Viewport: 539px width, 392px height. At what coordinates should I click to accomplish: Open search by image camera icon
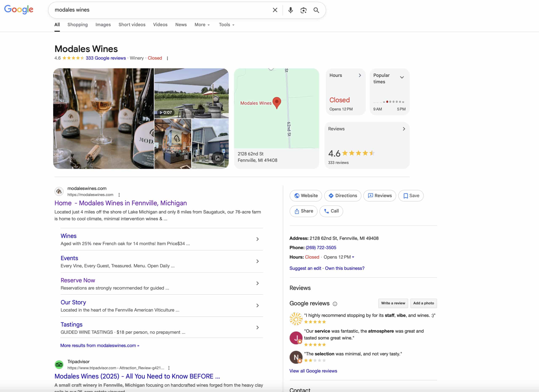pyautogui.click(x=303, y=10)
